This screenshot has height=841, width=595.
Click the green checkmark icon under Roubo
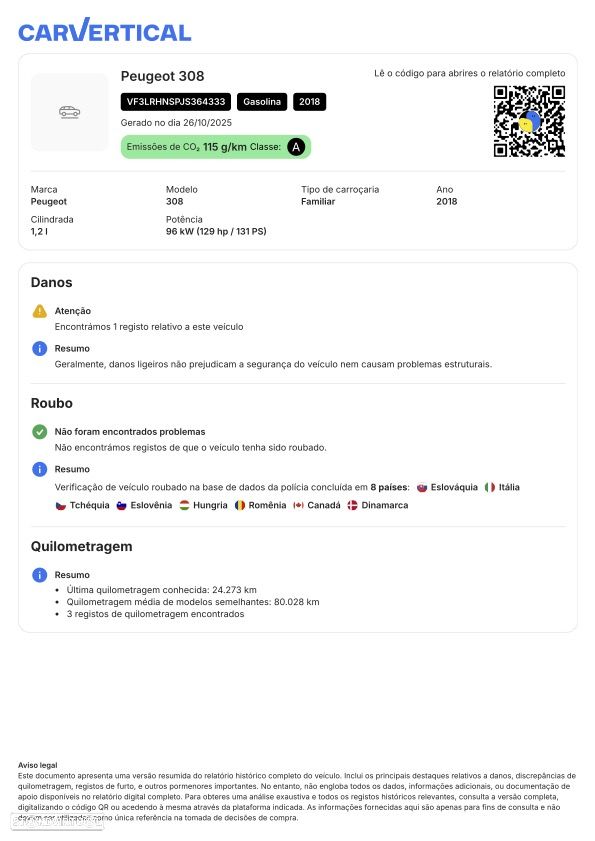click(x=40, y=432)
